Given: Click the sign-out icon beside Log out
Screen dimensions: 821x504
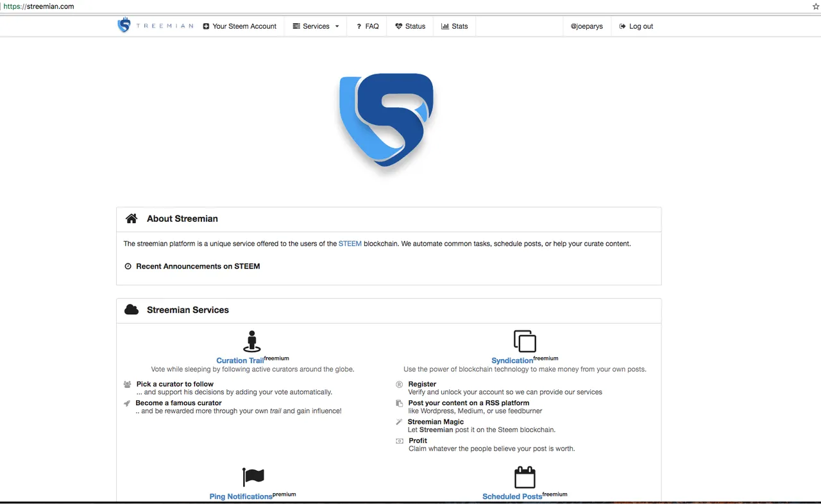Looking at the screenshot, I should pyautogui.click(x=622, y=26).
